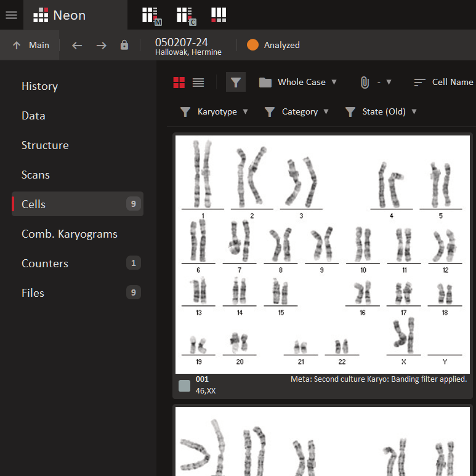Viewport: 476px width, 476px height.
Task: Expand the Whole Case dropdown
Action: (x=299, y=82)
